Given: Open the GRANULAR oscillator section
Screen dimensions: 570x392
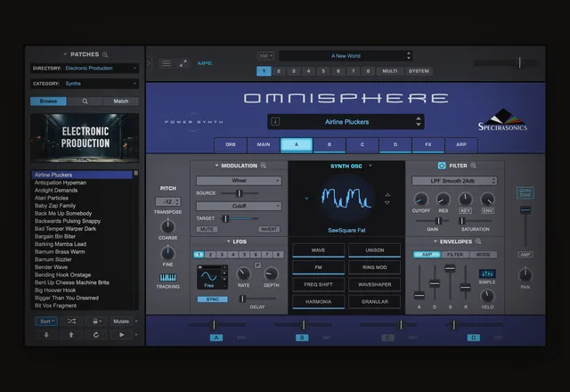Looking at the screenshot, I should point(374,302).
